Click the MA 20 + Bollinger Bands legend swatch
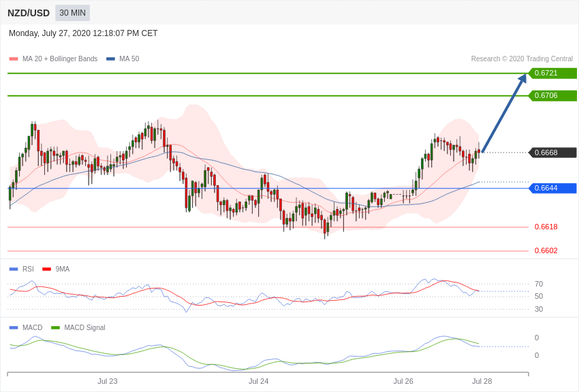The width and height of the screenshot is (579, 392). 14,59
